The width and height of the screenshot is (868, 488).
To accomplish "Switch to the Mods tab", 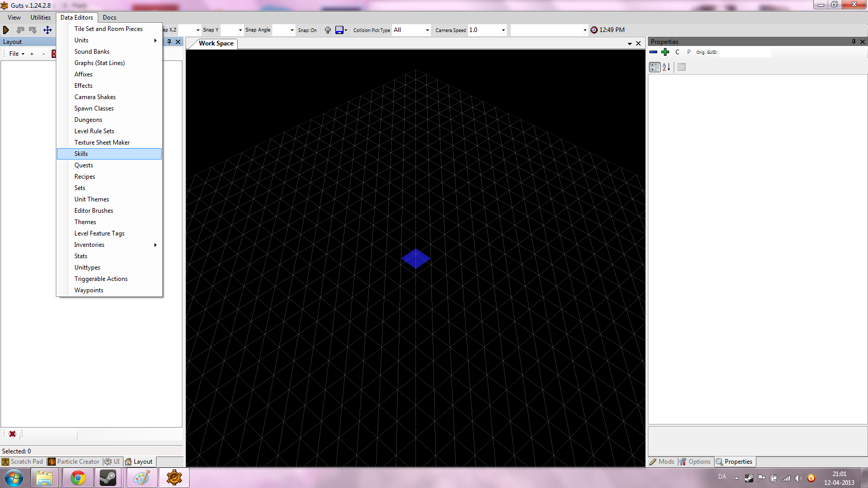I will (662, 462).
